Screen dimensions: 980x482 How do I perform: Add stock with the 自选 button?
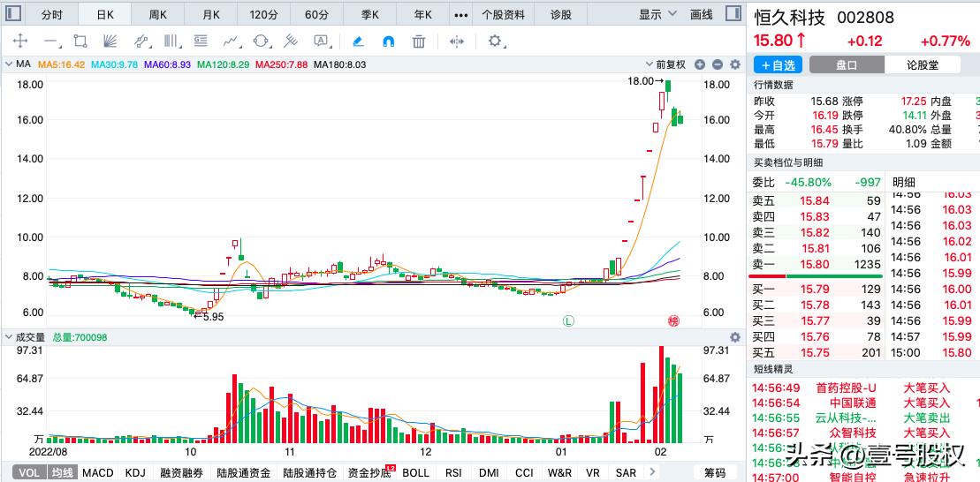coord(778,64)
